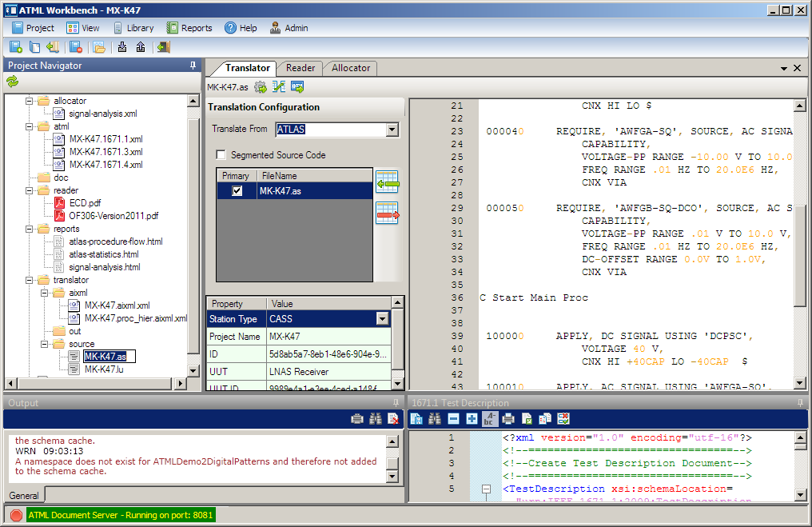
Task: Uncheck Primary checkbox for MK-K47.as
Action: coord(237,190)
